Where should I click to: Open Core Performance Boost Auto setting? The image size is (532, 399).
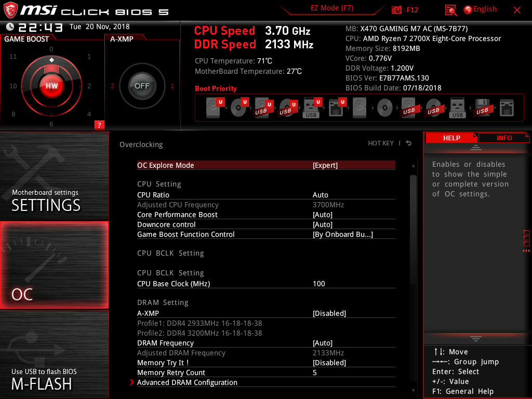266,215
